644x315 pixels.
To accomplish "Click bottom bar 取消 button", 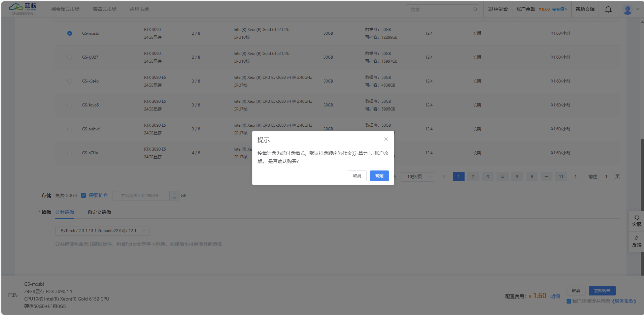I will (x=576, y=291).
